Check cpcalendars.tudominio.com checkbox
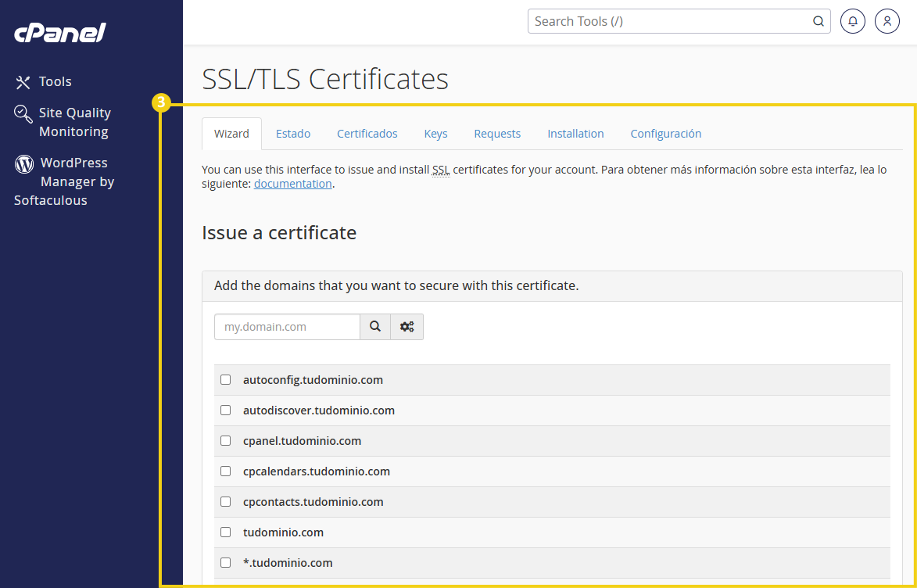The height and width of the screenshot is (588, 917). (x=226, y=471)
